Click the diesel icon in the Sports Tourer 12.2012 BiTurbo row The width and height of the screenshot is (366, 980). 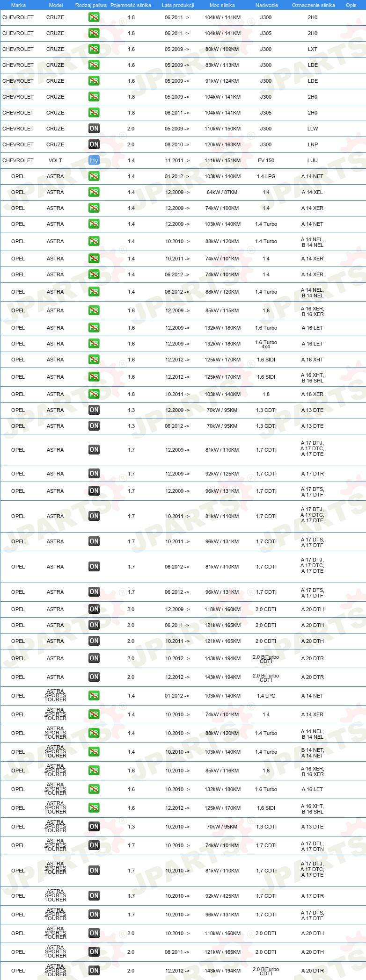[x=94, y=971]
